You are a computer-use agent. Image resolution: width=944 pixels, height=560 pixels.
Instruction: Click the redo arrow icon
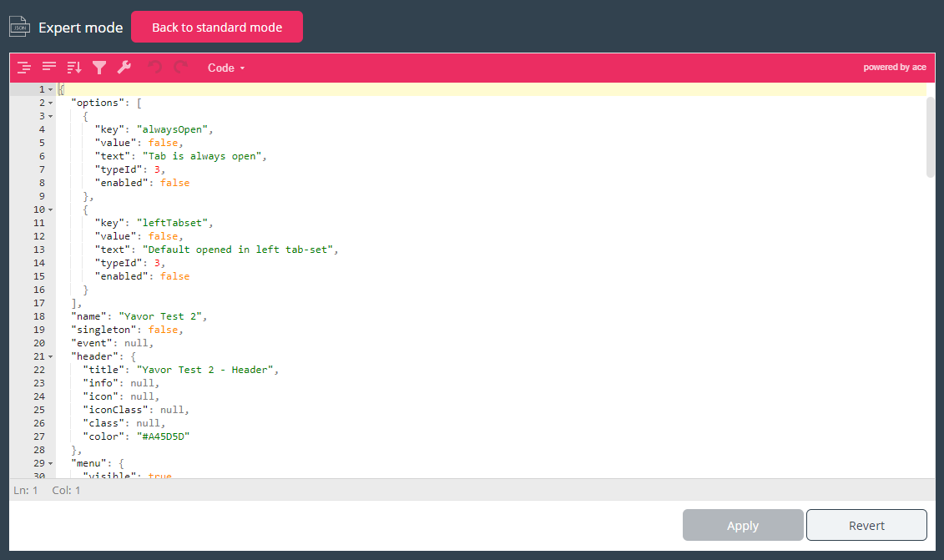[x=180, y=68]
